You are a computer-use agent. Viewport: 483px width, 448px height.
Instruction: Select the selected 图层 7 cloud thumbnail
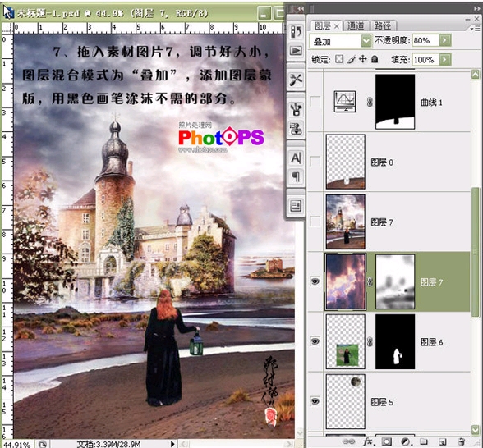click(x=346, y=281)
